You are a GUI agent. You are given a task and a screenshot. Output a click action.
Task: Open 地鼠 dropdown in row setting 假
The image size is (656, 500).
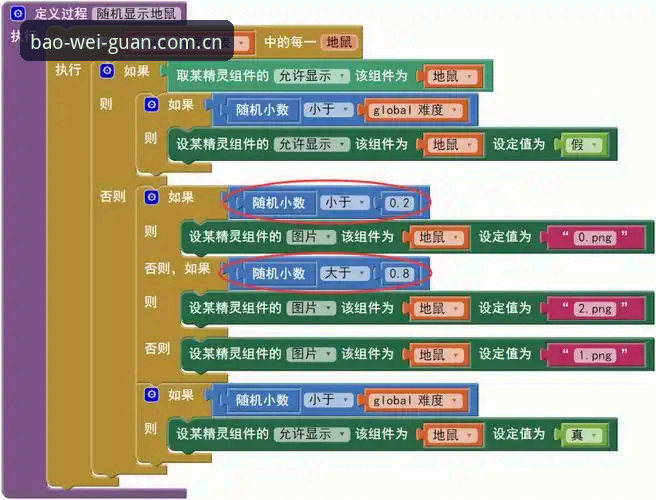(x=452, y=145)
